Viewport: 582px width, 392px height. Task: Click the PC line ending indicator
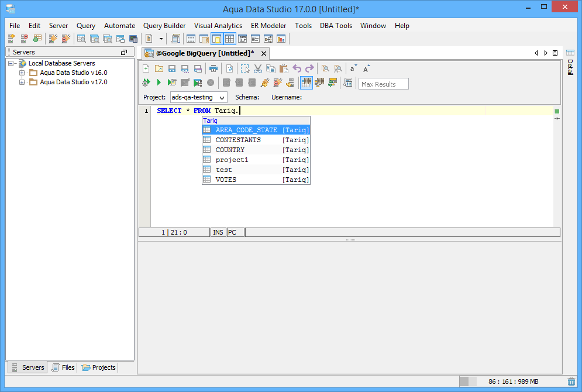236,232
